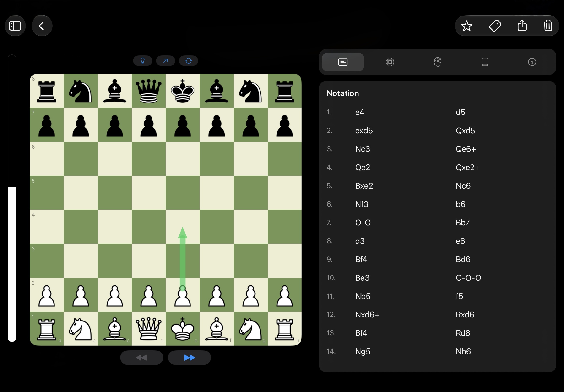Delete the game with trash icon
The width and height of the screenshot is (564, 392).
click(548, 26)
